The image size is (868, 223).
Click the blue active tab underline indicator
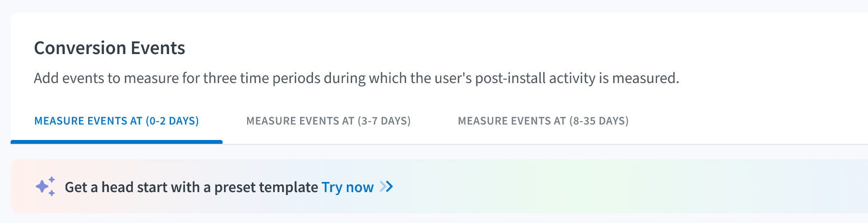click(x=117, y=142)
